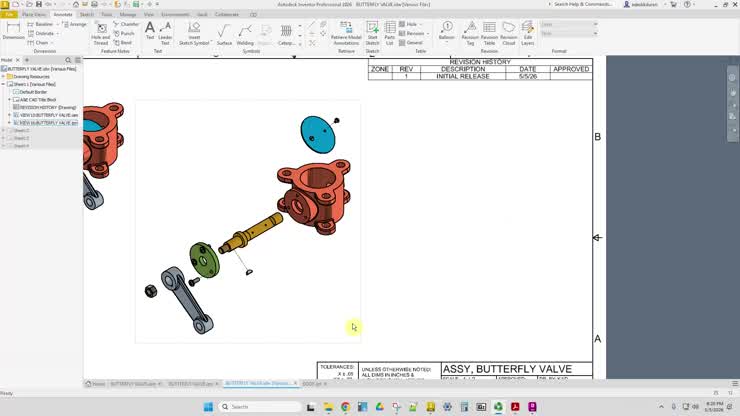740x416 pixels.
Task: Switch to the Manage ribbon tab
Action: pos(127,15)
